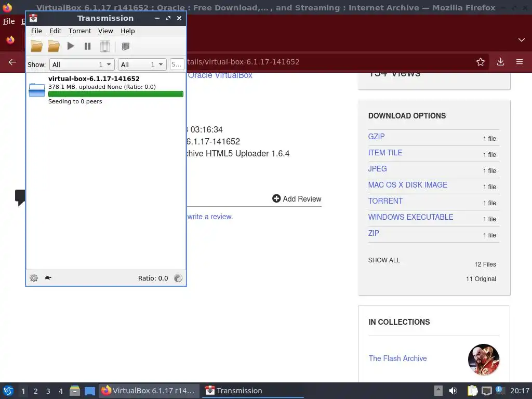The height and width of the screenshot is (399, 532).
Task: Click statistics icon beside Ratio 0.0
Action: [178, 278]
